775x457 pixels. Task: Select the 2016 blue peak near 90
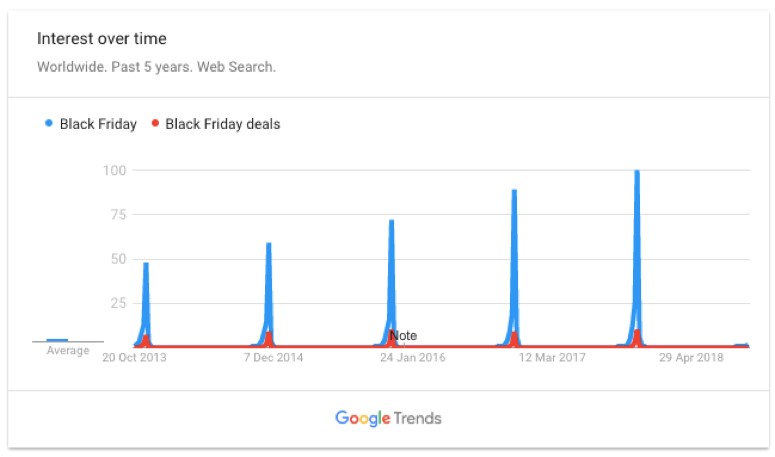click(515, 192)
